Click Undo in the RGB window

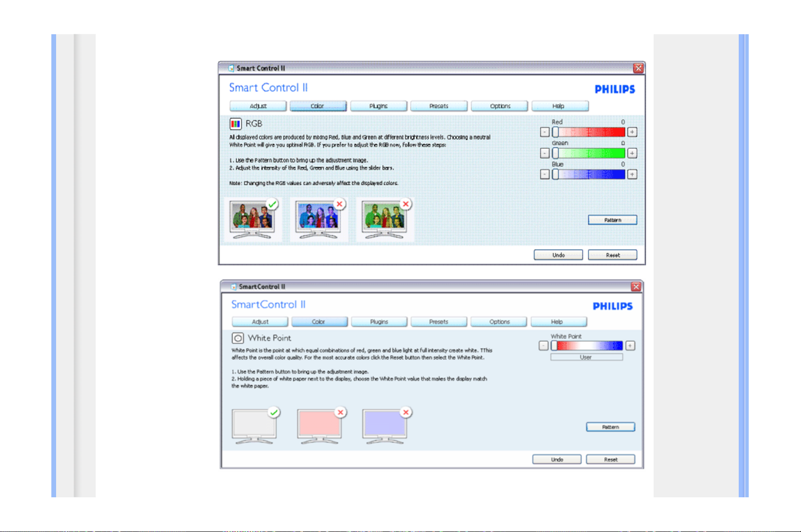point(558,255)
